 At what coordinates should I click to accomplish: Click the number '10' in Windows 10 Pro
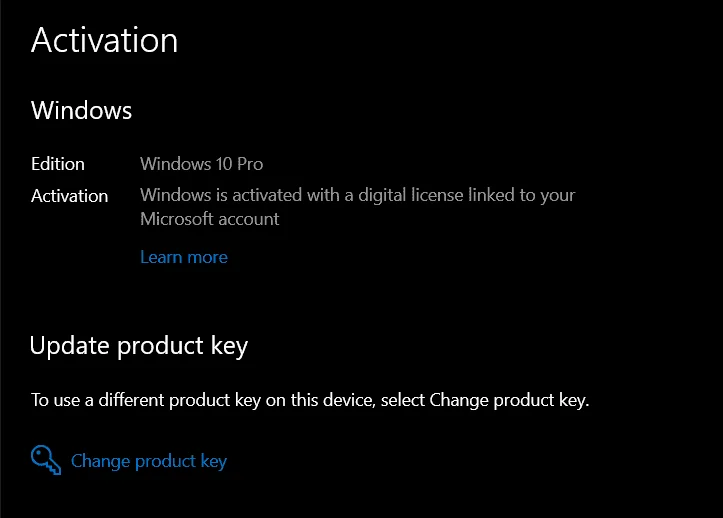(x=224, y=164)
